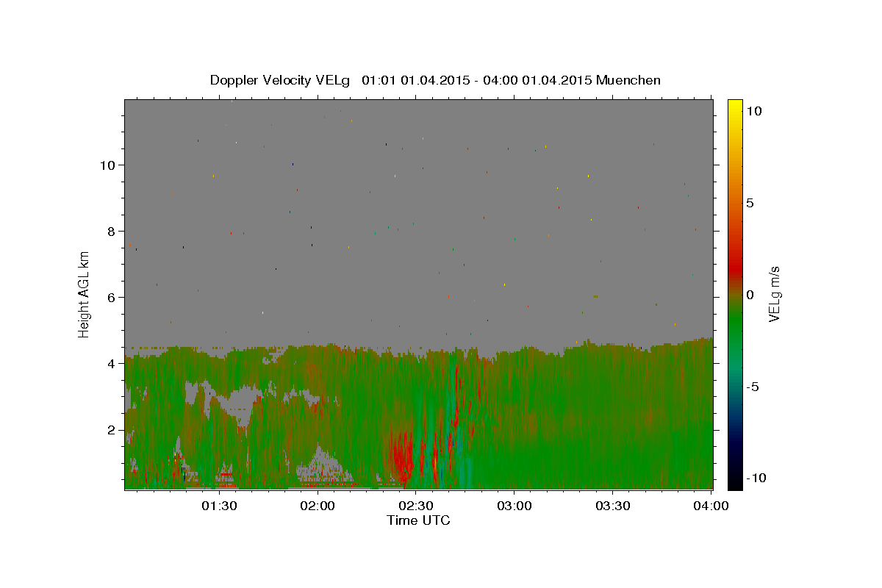Click the colorbar tick value -5
The height and width of the screenshot is (588, 882).
point(753,387)
